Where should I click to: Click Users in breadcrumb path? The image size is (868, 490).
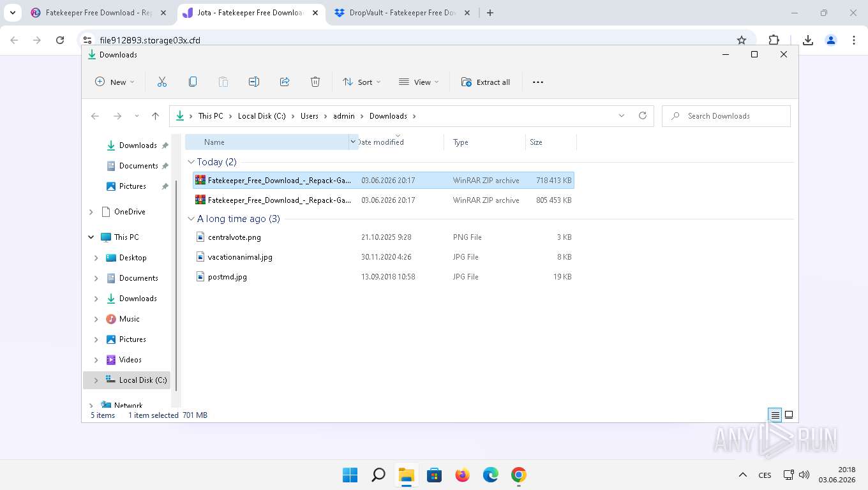(310, 115)
